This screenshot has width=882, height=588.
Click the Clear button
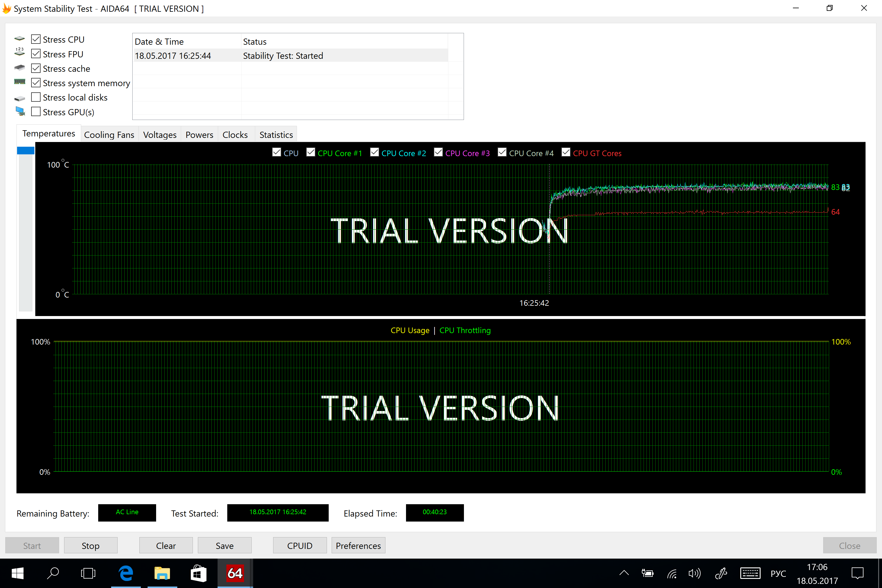(x=166, y=546)
